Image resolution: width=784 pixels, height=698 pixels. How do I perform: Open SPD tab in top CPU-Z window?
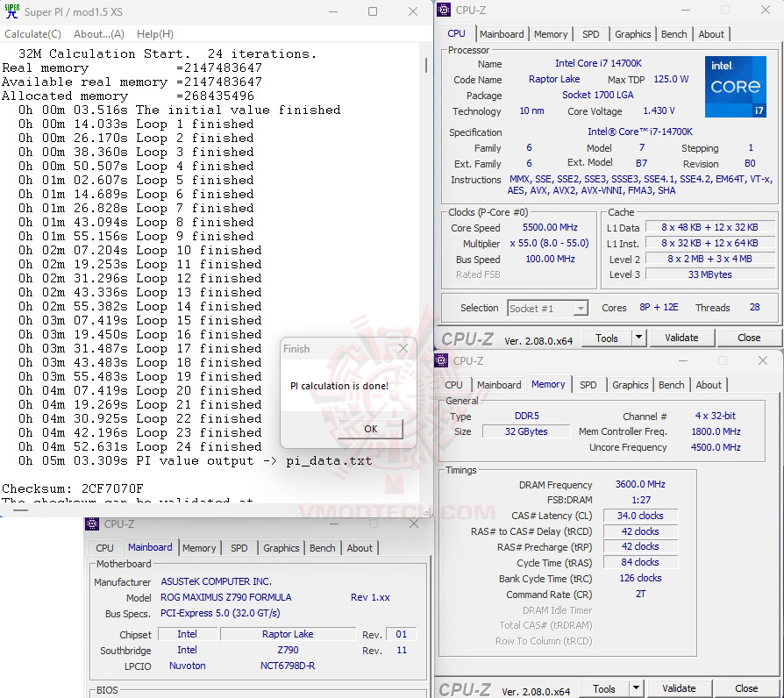coord(590,34)
